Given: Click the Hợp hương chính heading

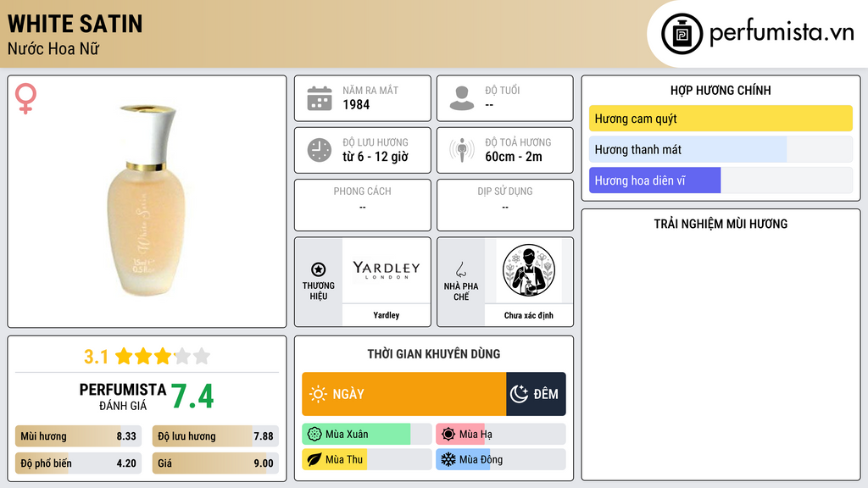Looking at the screenshot, I should coord(721,90).
